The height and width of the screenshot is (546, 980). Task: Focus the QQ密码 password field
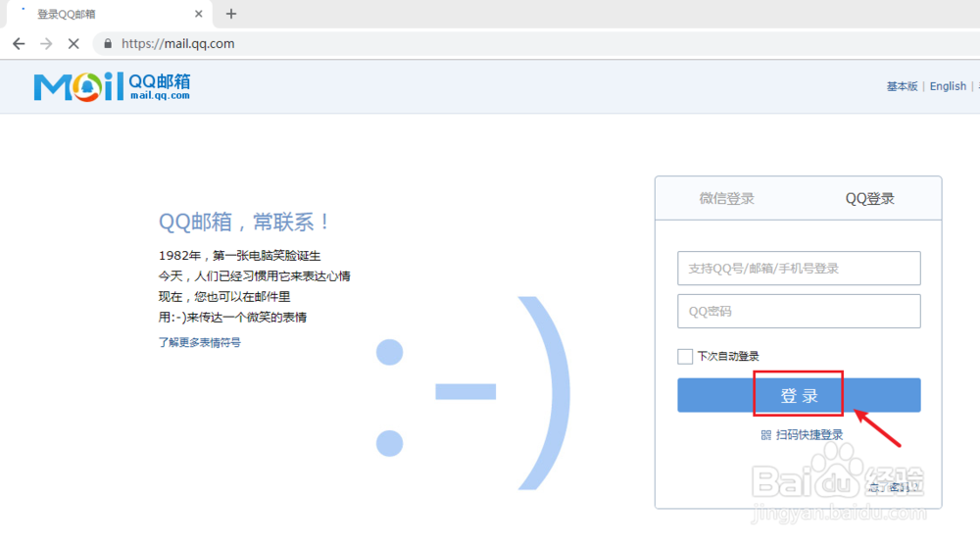click(x=799, y=311)
